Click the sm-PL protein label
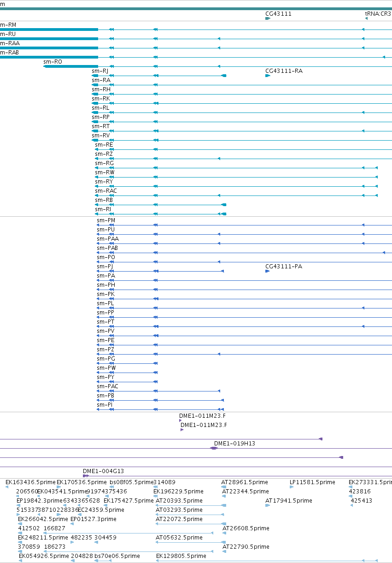392x563 pixels. point(105,303)
